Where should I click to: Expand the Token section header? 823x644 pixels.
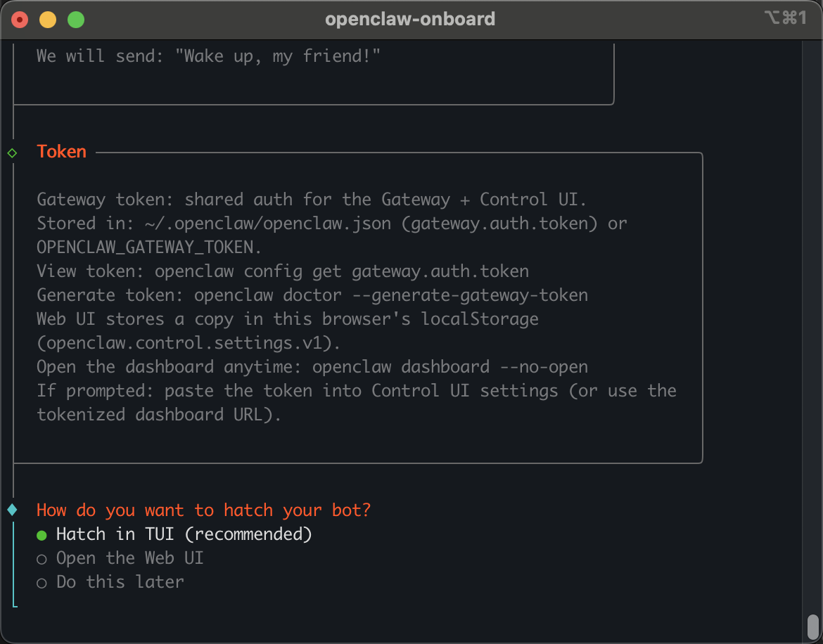(x=61, y=151)
